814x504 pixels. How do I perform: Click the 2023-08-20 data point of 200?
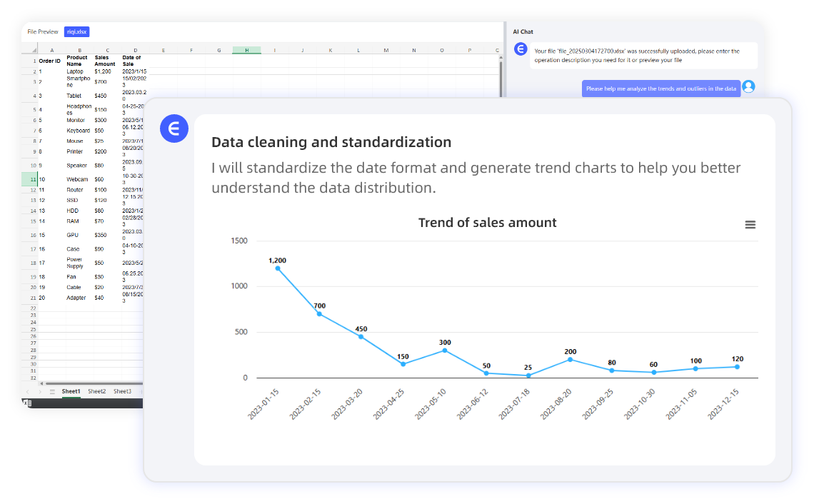[x=570, y=359]
